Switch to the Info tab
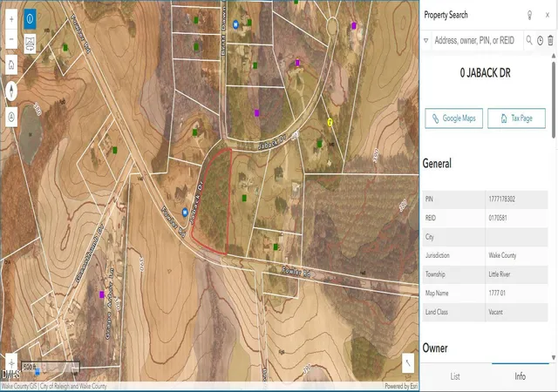 [520, 376]
